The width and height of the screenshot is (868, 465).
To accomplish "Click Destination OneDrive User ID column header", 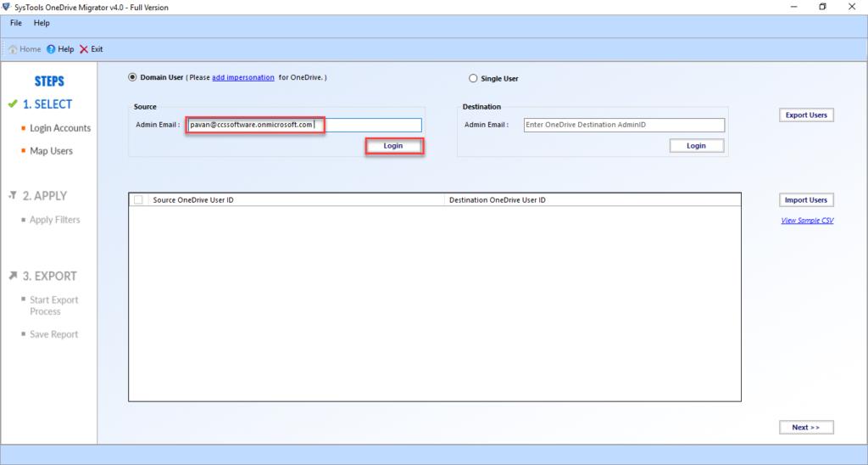I will (x=497, y=199).
